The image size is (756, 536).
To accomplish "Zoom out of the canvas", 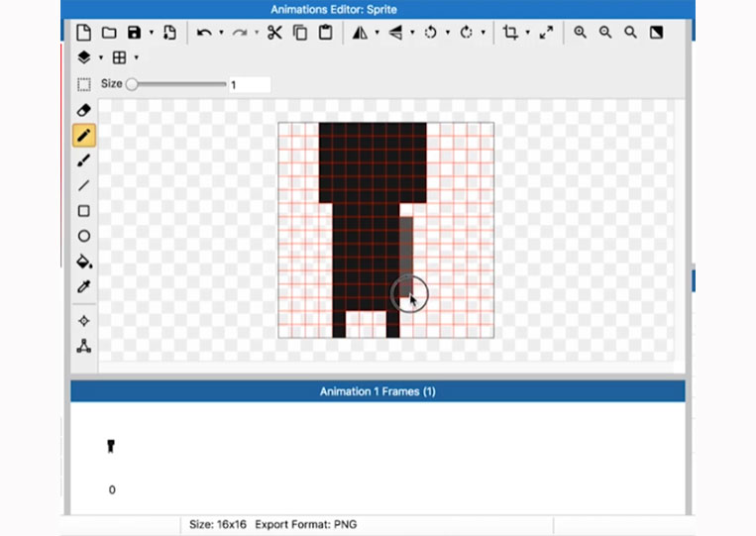I will coord(605,33).
